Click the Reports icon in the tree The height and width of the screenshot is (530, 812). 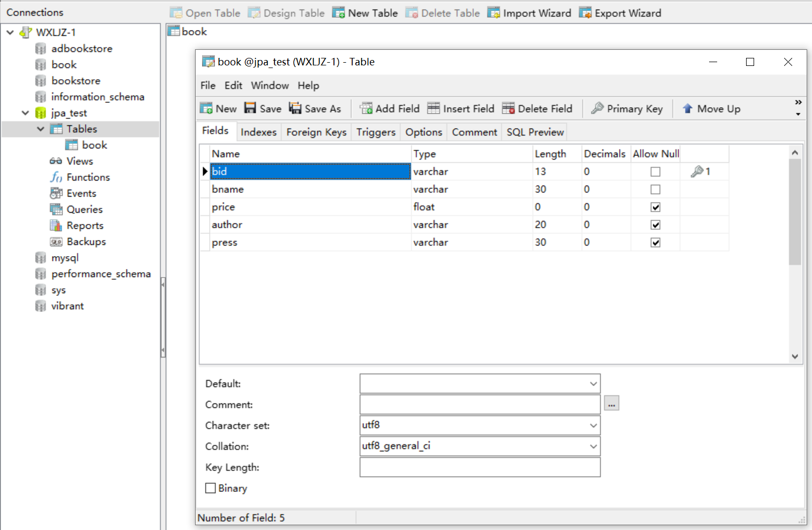[56, 226]
